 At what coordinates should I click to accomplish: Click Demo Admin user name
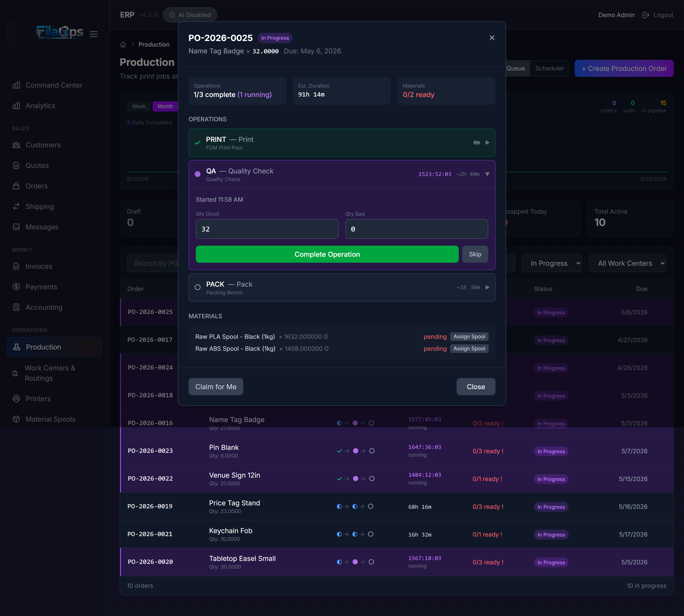(616, 15)
